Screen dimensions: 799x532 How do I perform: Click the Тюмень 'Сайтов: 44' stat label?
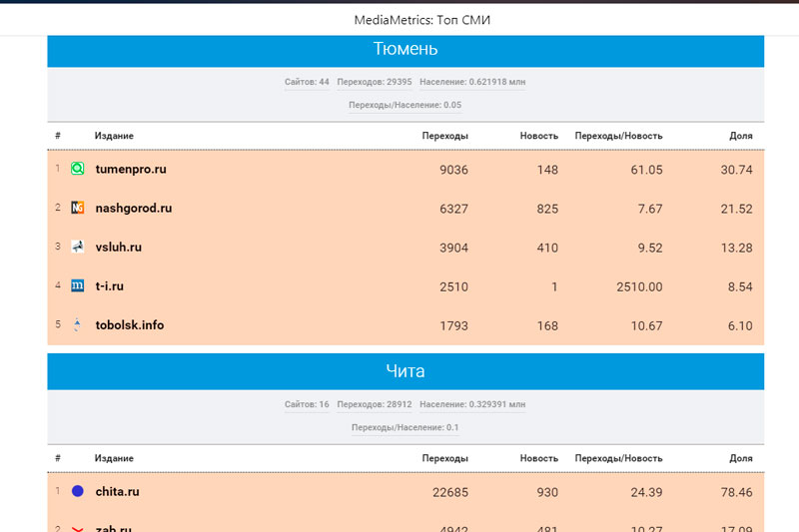307,82
